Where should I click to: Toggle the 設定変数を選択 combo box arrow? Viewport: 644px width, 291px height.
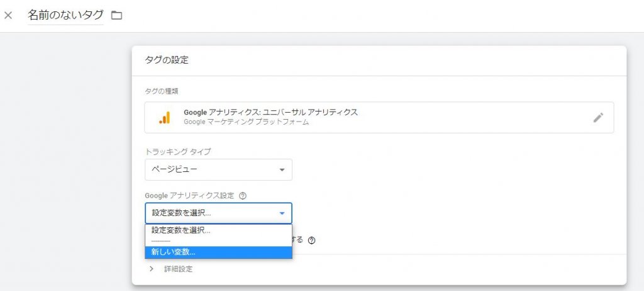(x=282, y=213)
